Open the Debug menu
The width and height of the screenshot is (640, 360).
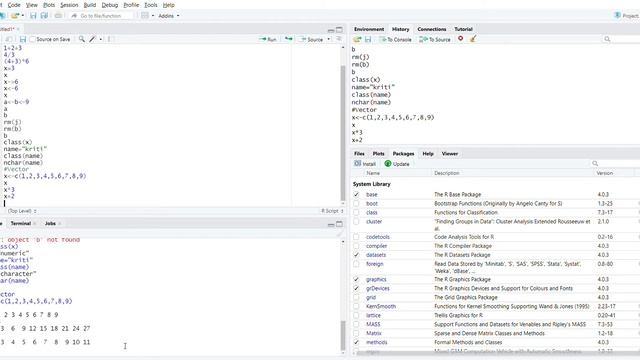coord(109,5)
